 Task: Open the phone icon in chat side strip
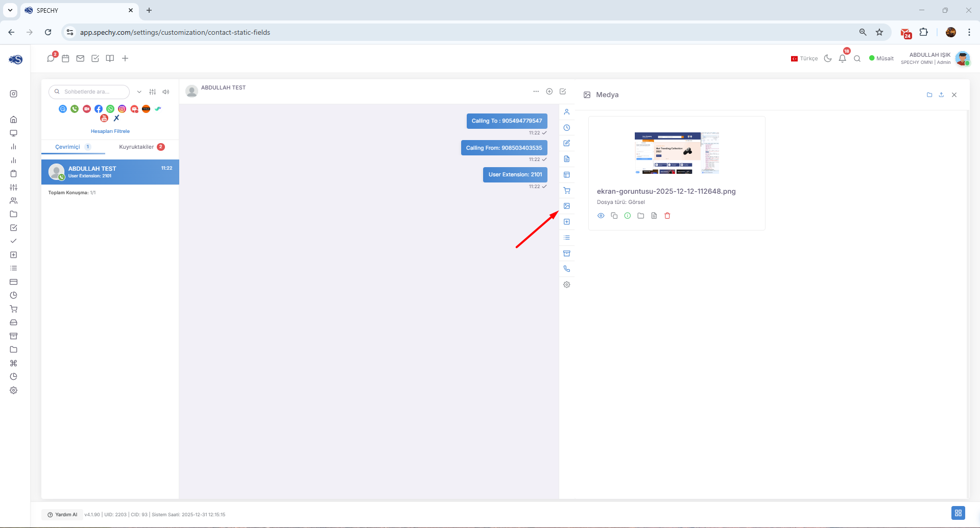(567, 269)
